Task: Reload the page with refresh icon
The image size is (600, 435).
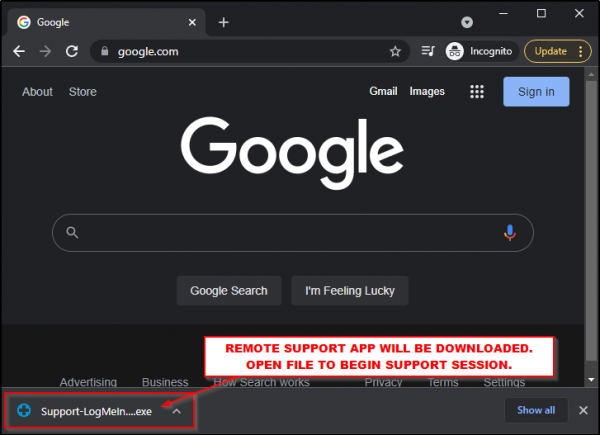Action: click(x=72, y=51)
